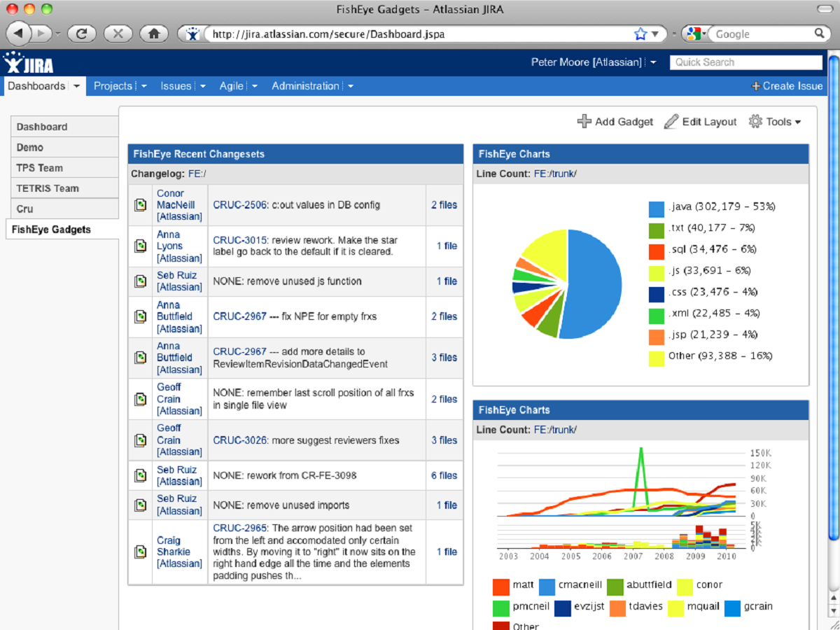
Task: Reload the page with the refresh icon
Action: click(x=82, y=33)
